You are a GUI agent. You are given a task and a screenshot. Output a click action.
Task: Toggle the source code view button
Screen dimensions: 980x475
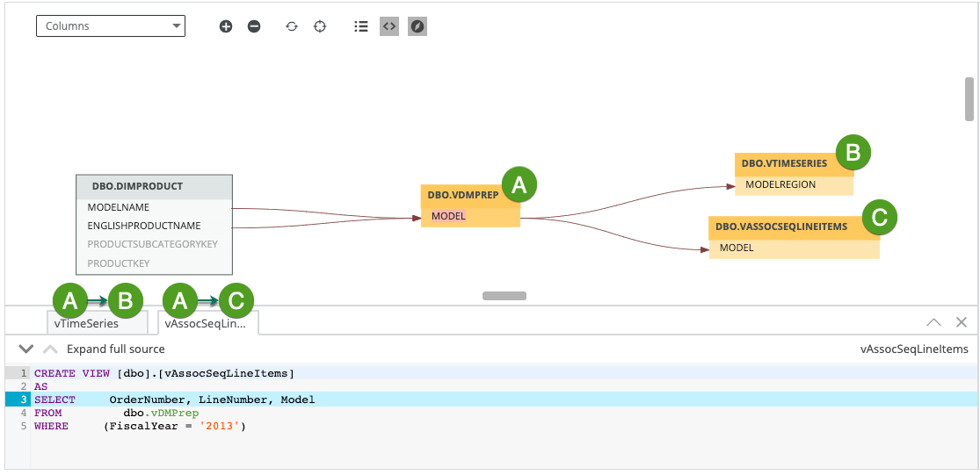(389, 26)
